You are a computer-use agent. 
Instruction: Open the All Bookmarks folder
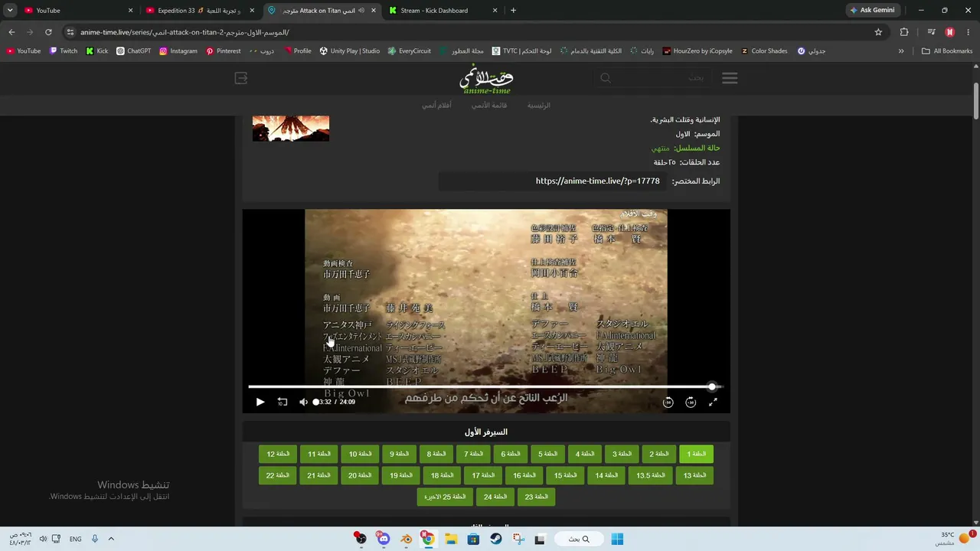coord(947,51)
